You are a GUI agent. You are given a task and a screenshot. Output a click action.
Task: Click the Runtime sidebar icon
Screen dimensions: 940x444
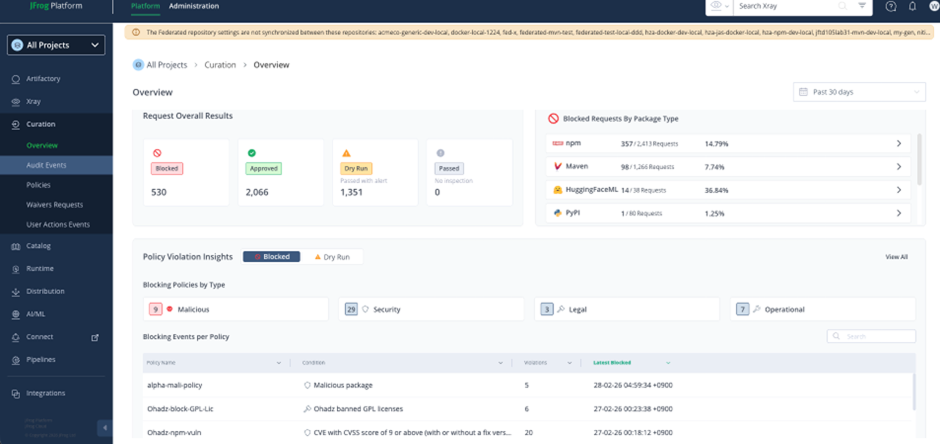coord(16,269)
